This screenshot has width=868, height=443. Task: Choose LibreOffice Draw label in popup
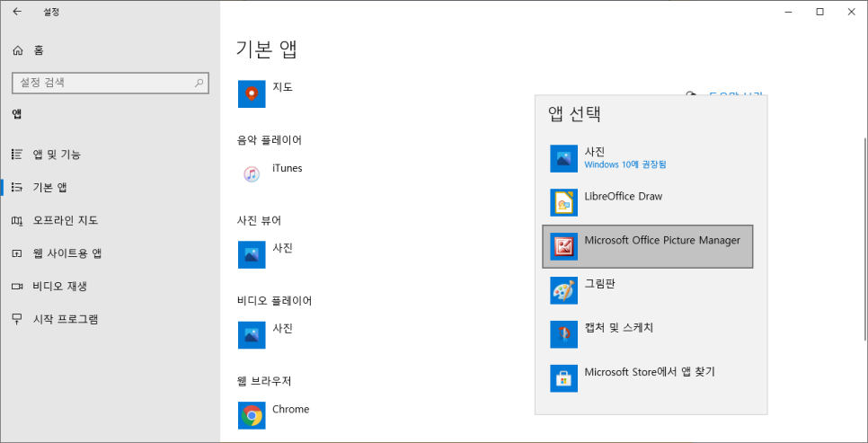pyautogui.click(x=624, y=196)
